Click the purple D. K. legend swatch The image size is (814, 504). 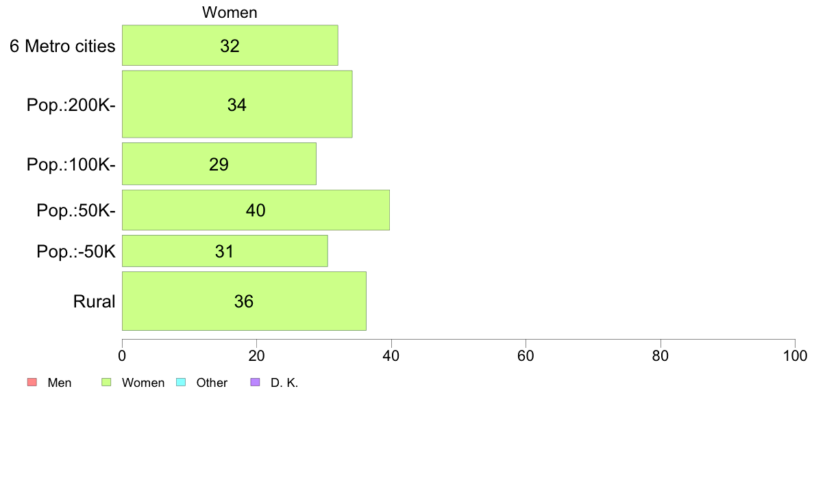click(x=255, y=383)
